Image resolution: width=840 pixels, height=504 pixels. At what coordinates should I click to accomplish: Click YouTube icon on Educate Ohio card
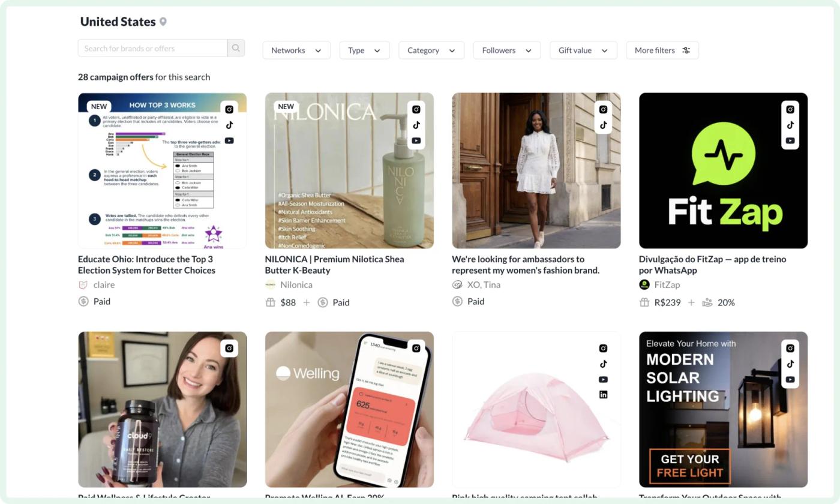click(229, 140)
